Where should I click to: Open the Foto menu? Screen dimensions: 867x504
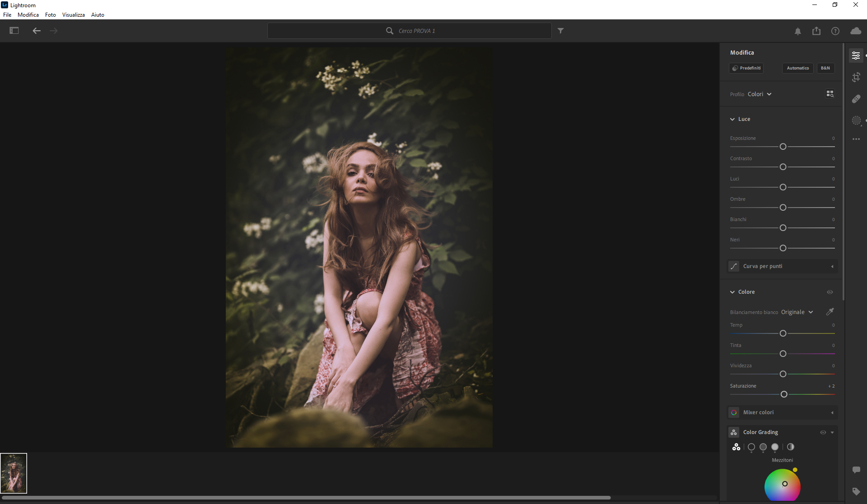point(50,15)
